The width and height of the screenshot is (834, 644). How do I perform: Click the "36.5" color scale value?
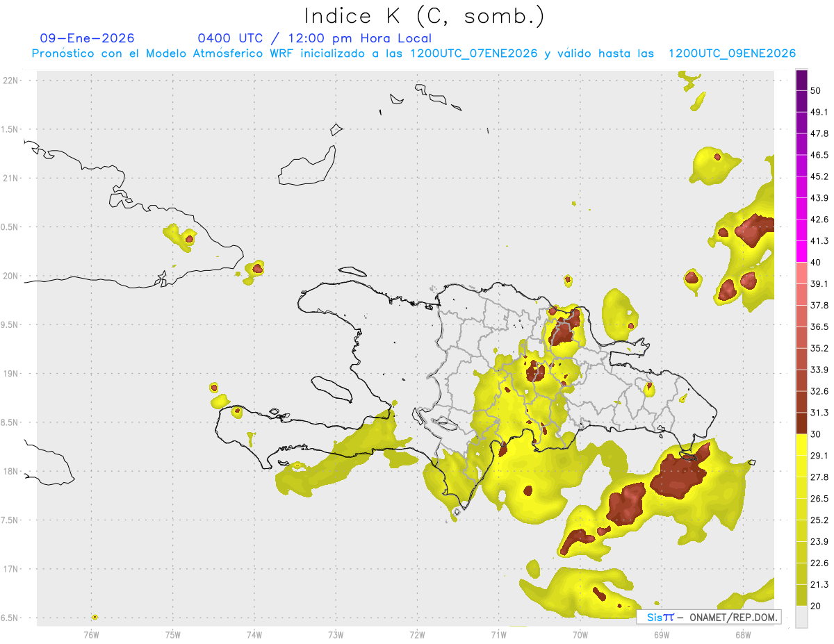[x=819, y=327]
